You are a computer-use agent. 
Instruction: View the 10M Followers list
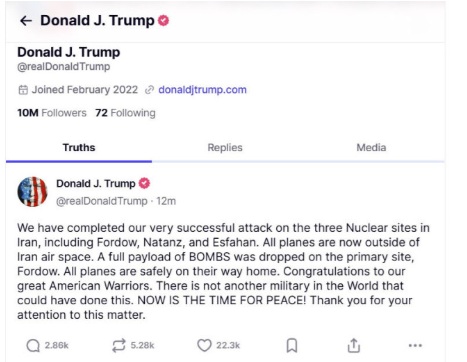click(52, 113)
